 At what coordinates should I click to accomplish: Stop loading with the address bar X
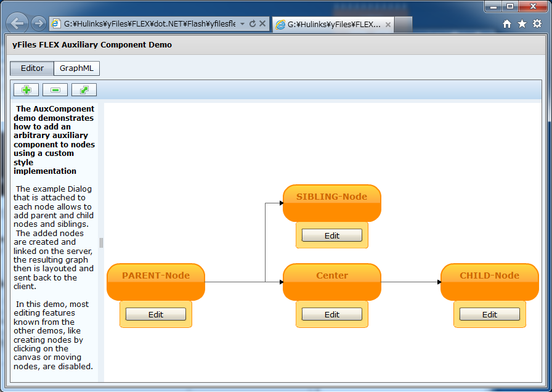pos(262,23)
